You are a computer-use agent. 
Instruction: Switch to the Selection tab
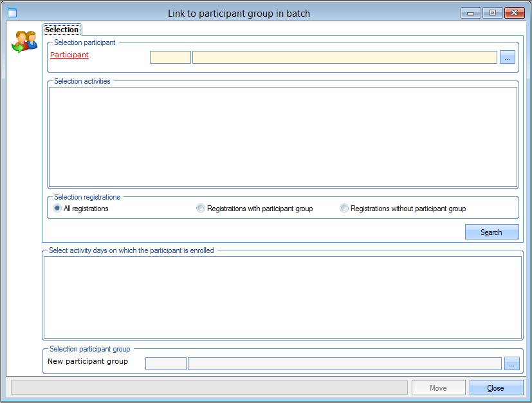pos(62,30)
